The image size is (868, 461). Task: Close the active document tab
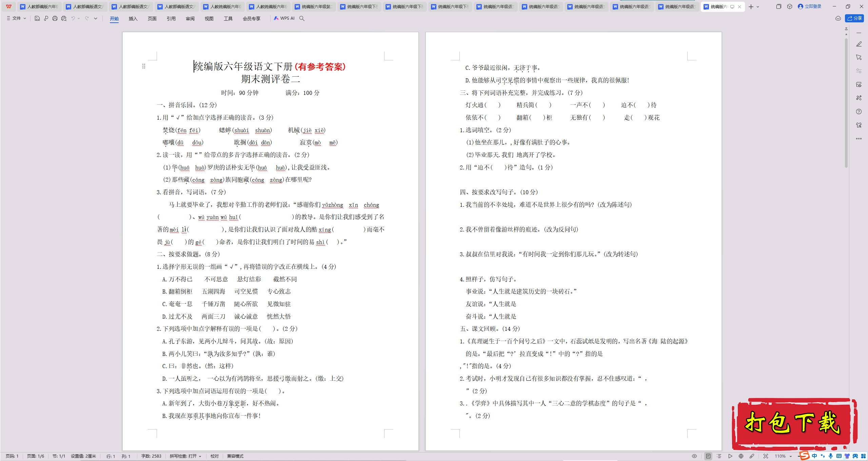point(739,7)
